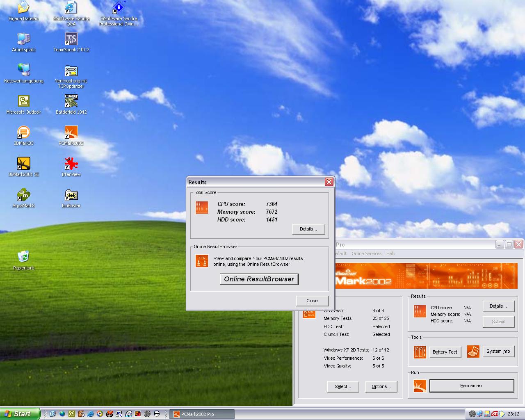Click the Select... button in PCMark

click(343, 386)
